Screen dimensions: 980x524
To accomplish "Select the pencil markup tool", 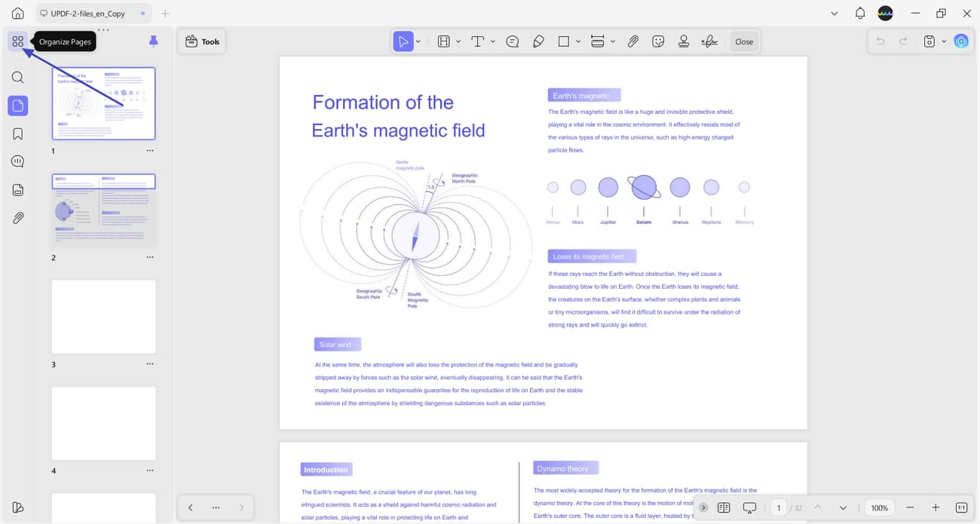I will (x=538, y=41).
